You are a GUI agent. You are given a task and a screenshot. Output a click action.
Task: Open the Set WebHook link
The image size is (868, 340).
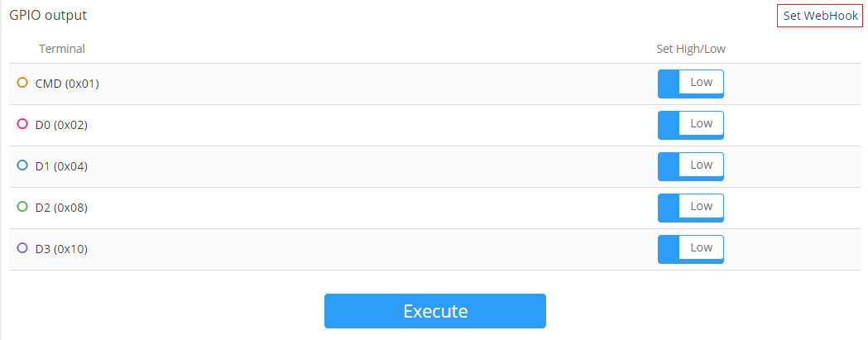pos(818,16)
